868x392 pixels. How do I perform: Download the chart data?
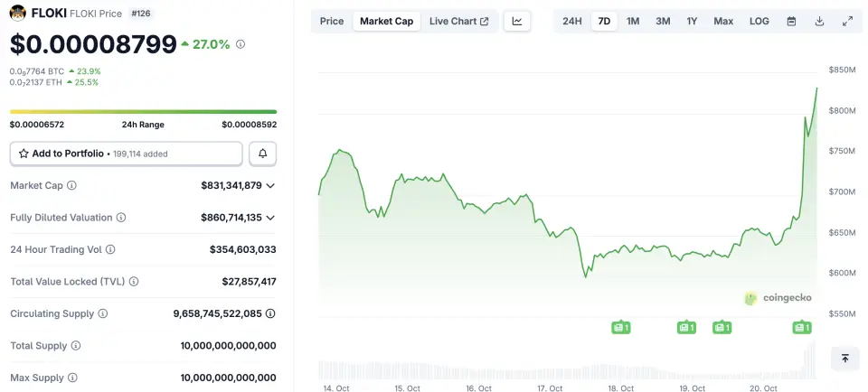(819, 21)
